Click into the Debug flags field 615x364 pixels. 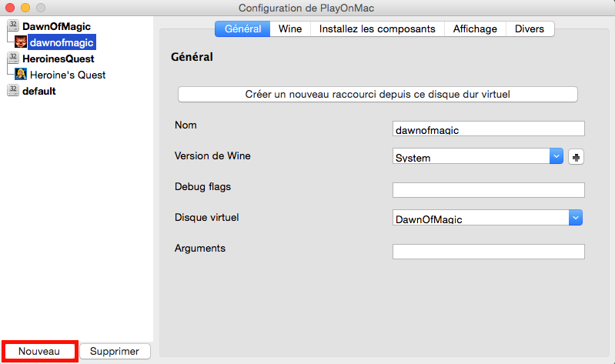[x=488, y=190]
